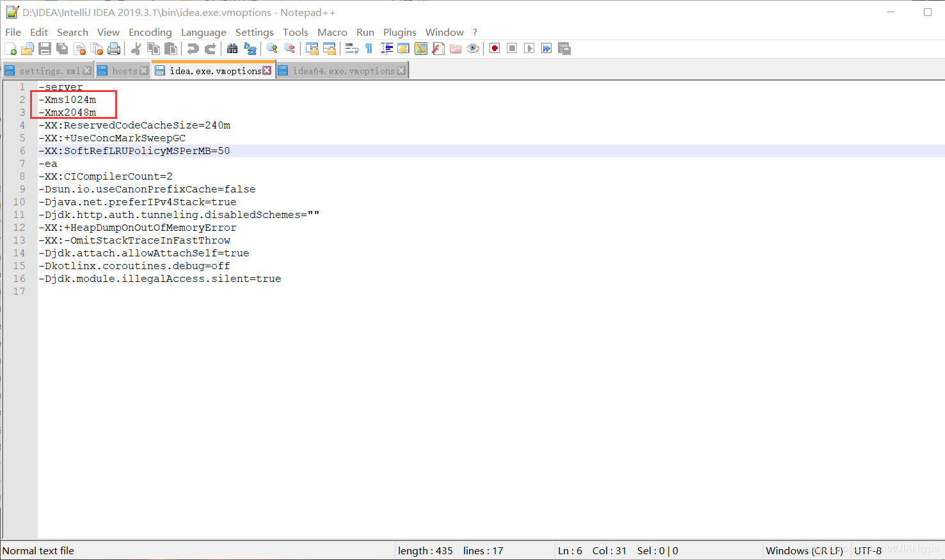Click the Close document toolbar icon
Viewport: 945px width, 560px height.
pos(79,49)
